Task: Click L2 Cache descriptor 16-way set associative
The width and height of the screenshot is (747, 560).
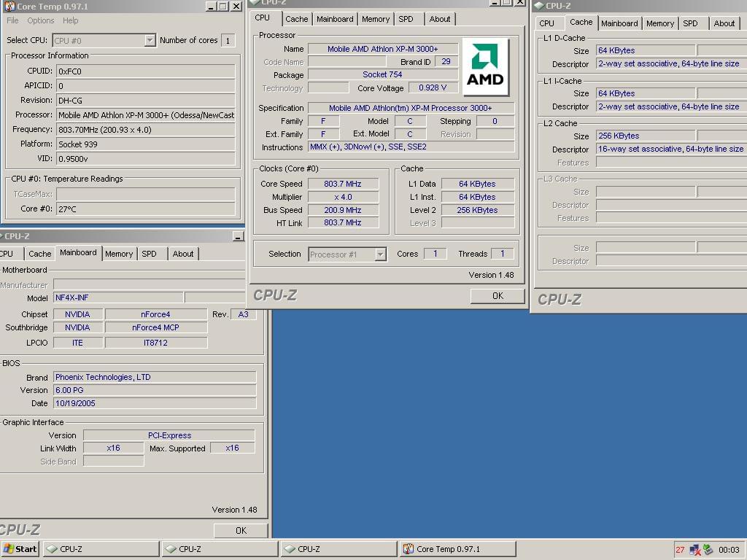Action: coord(671,149)
